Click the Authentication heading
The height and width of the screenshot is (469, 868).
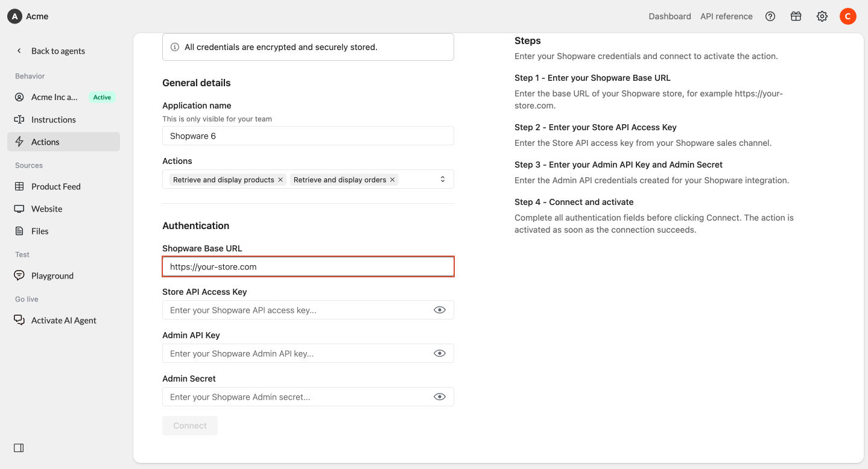[x=196, y=225]
